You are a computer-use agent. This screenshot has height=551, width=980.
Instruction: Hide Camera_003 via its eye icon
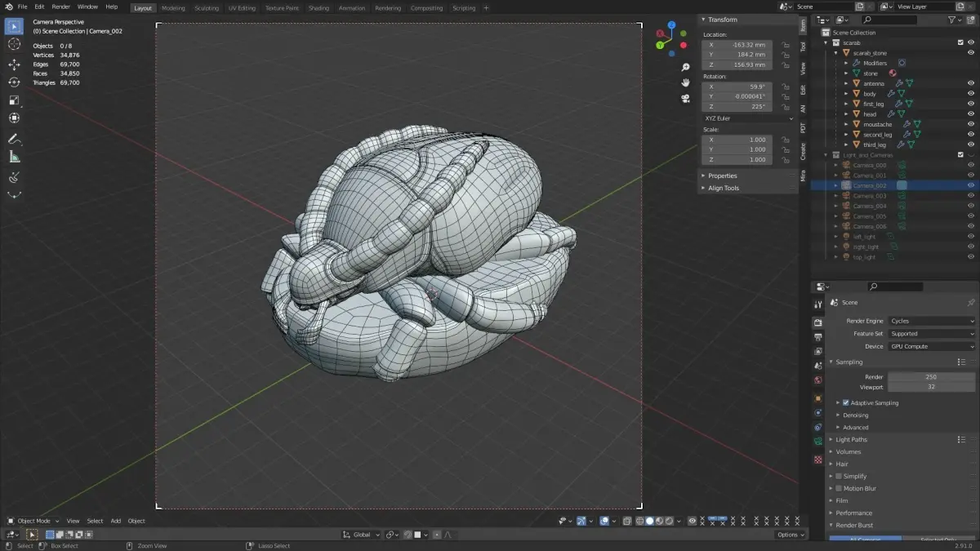point(971,196)
